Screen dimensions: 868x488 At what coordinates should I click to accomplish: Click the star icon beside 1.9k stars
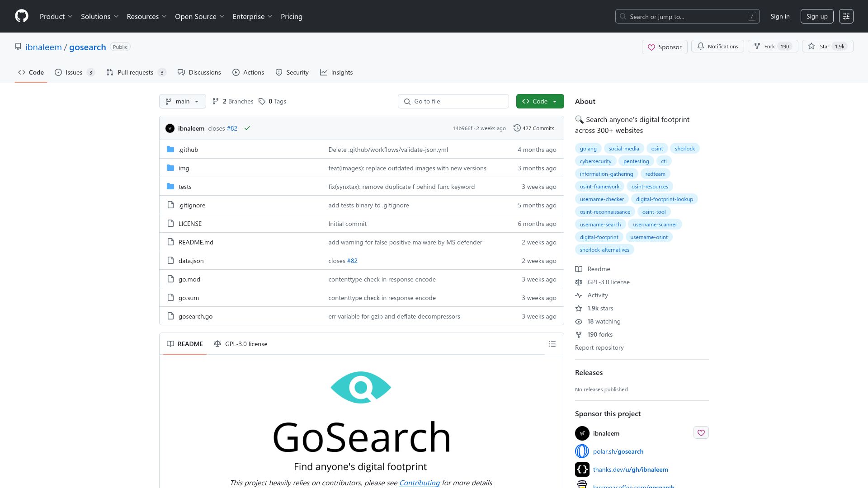coord(579,309)
